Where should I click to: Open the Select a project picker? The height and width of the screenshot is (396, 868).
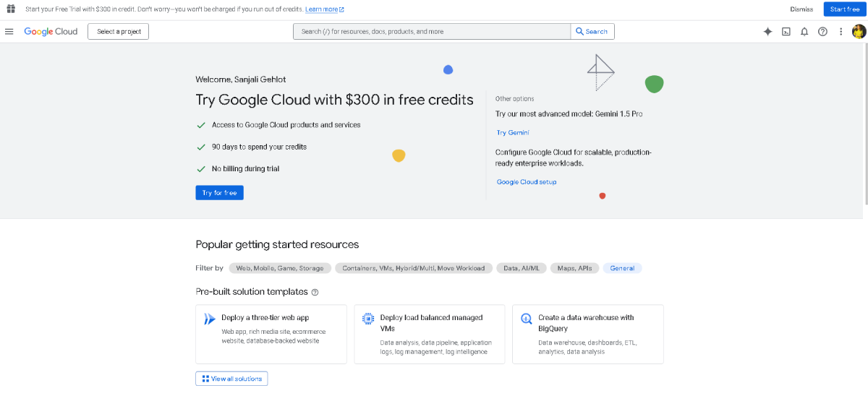119,31
